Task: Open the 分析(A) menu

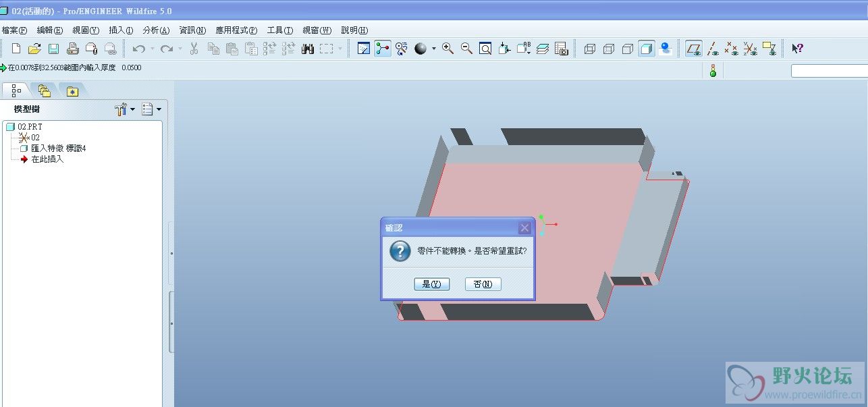Action: point(156,30)
